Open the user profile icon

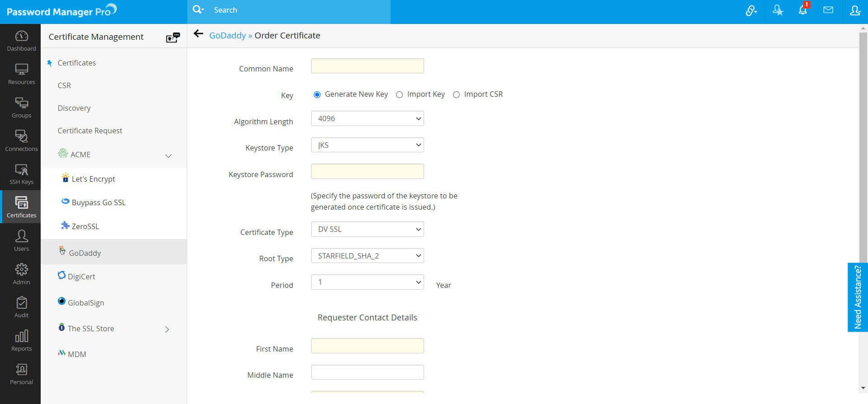coord(855,10)
